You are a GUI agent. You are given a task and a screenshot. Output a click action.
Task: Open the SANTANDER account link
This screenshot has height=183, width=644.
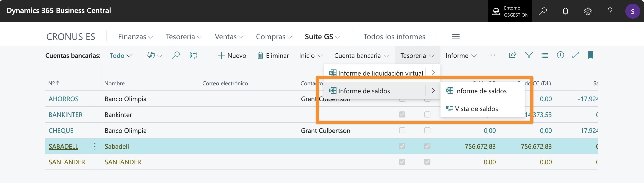pos(67,162)
